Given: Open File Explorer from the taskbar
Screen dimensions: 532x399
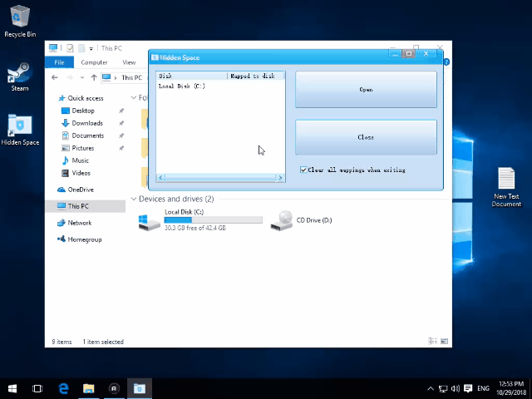Looking at the screenshot, I should pos(88,388).
